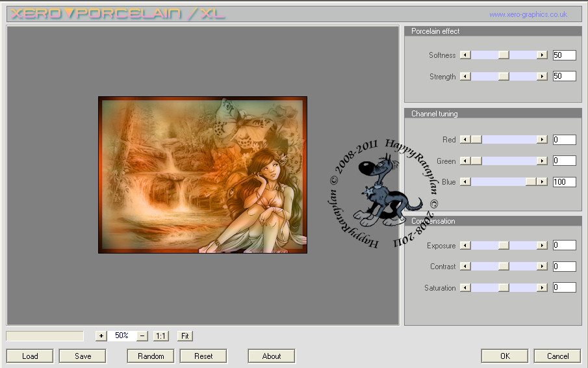The image size is (588, 368).
Task: Click the Strength slider right arrow
Action: click(x=542, y=76)
